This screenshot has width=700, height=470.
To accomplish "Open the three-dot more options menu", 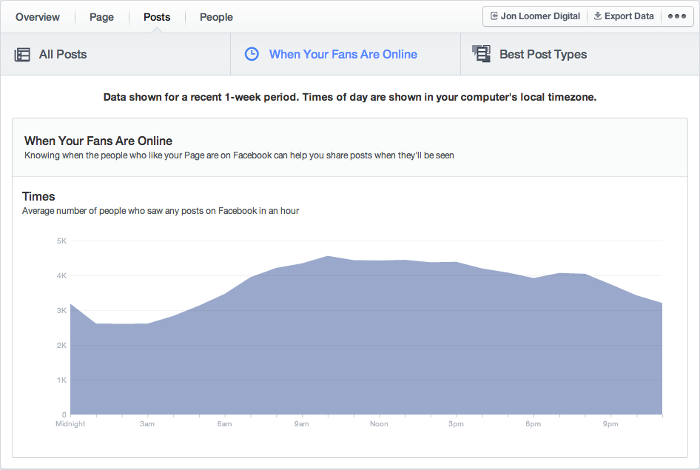I will pos(677,16).
